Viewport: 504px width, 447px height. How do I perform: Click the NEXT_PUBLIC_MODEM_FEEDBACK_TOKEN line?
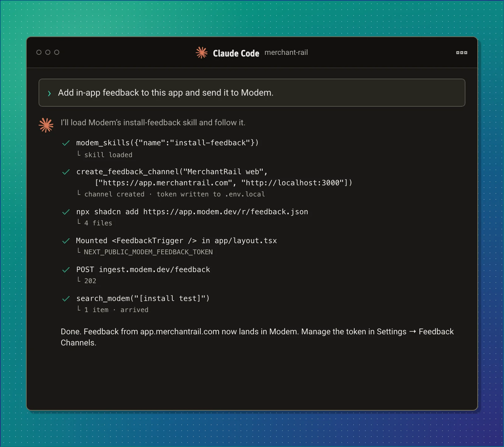click(148, 252)
